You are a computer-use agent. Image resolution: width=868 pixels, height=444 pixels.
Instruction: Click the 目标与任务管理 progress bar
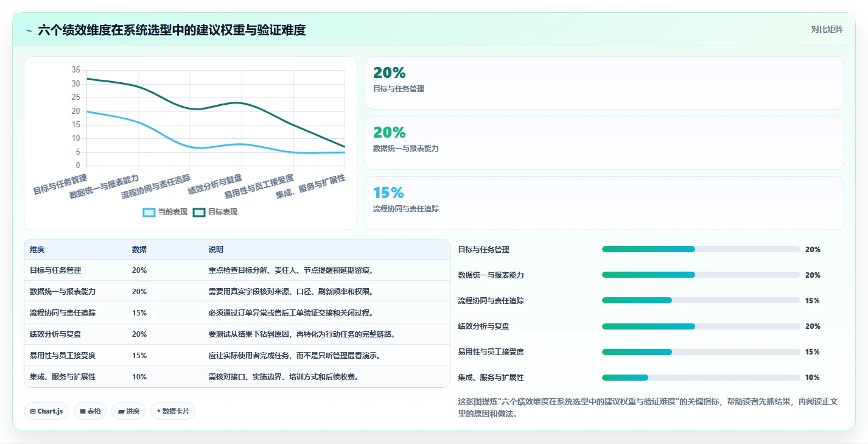(701, 249)
